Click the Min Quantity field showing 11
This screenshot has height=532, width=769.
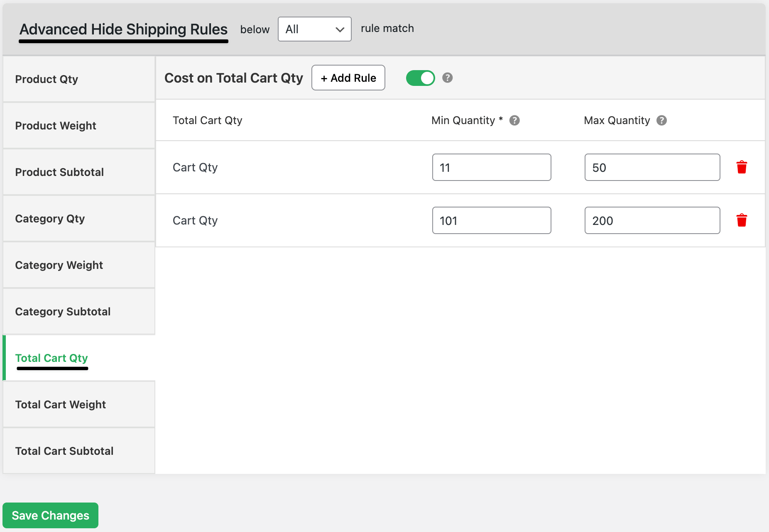click(x=491, y=167)
